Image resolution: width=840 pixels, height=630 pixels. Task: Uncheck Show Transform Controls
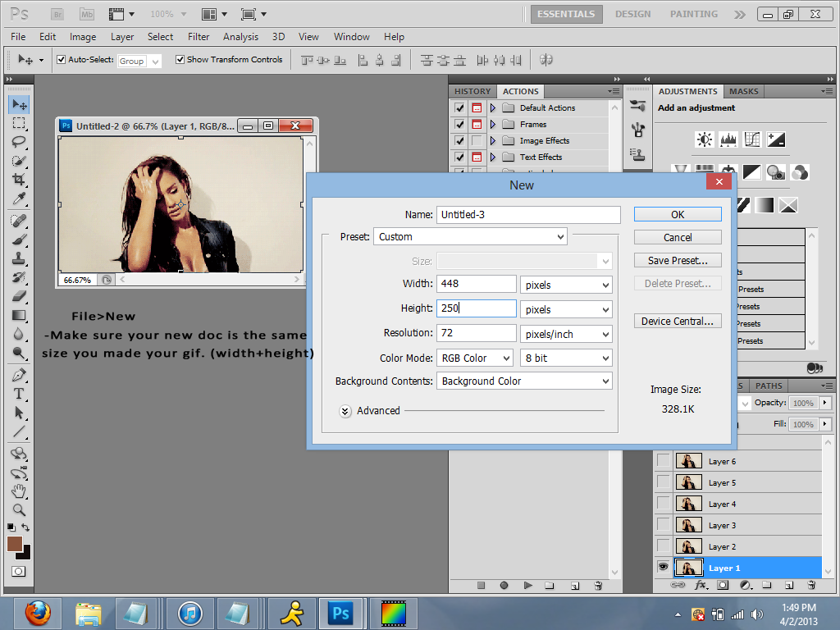(x=180, y=60)
